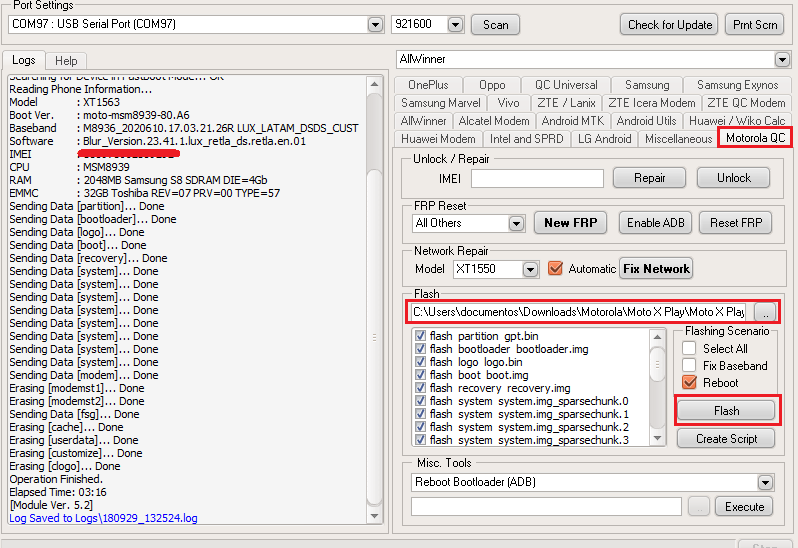Click the flash file path field
798x548 pixels.
point(579,311)
